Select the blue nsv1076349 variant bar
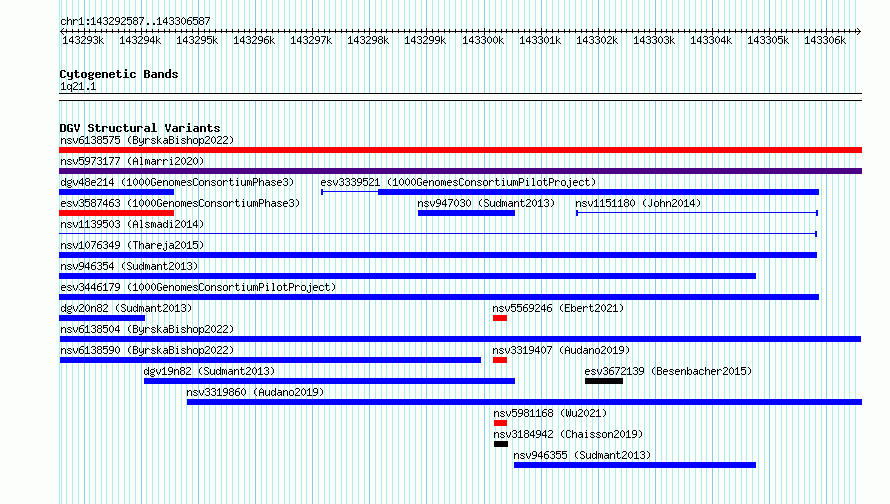Image resolution: width=890 pixels, height=504 pixels. 438,255
